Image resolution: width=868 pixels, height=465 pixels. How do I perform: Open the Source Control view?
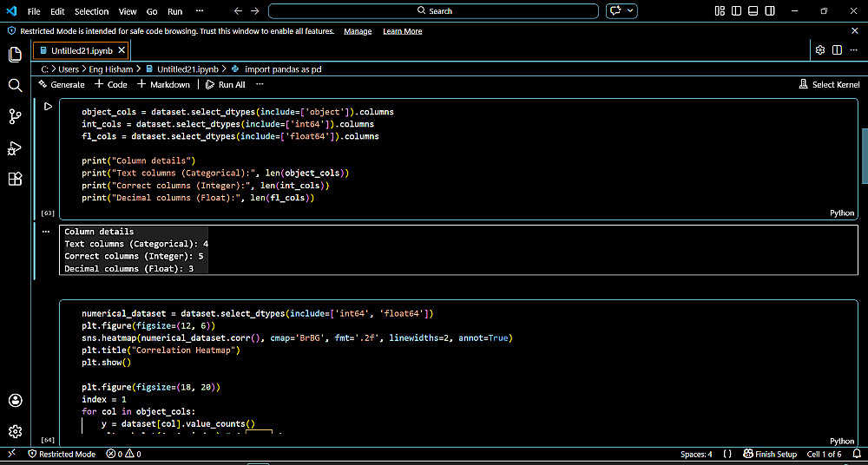pyautogui.click(x=15, y=117)
